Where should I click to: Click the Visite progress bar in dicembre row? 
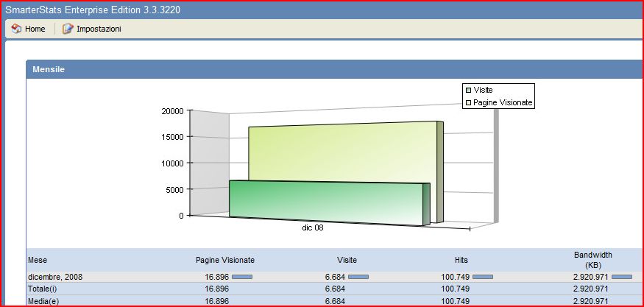click(x=358, y=277)
